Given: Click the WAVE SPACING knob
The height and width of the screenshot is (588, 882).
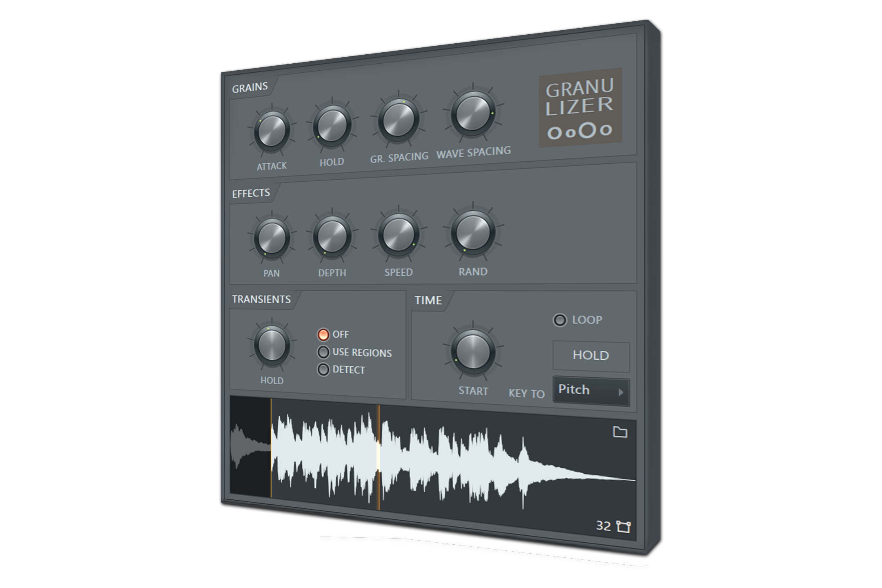Looking at the screenshot, I should (473, 113).
